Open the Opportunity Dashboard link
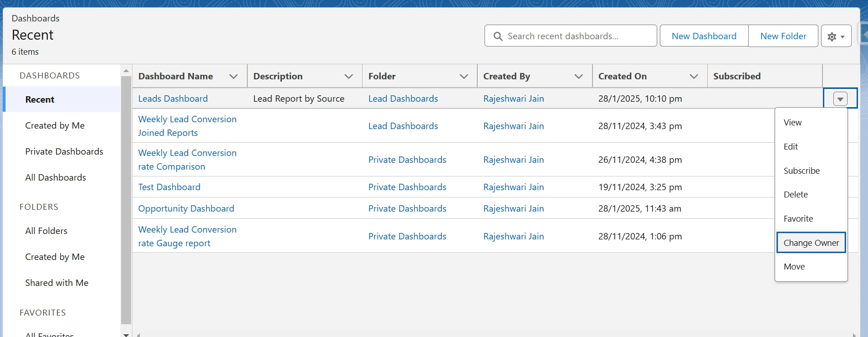The height and width of the screenshot is (337, 868). pos(186,208)
